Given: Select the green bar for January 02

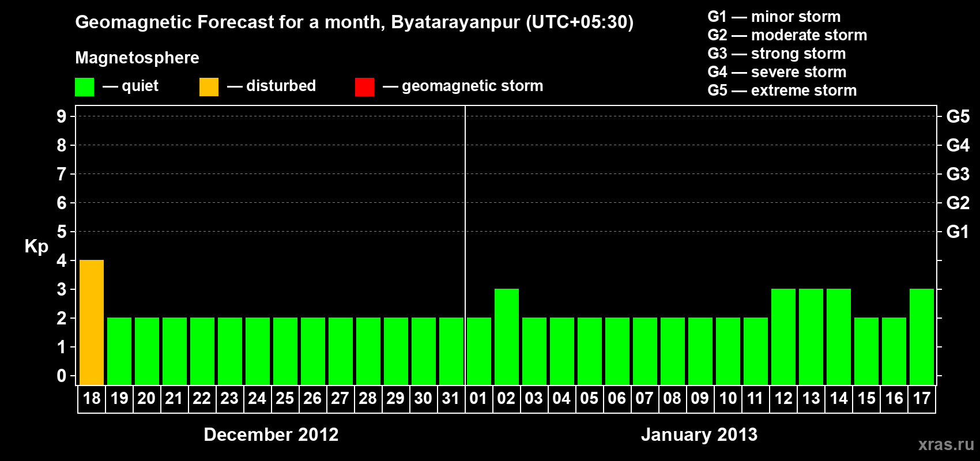Looking at the screenshot, I should click(507, 337).
